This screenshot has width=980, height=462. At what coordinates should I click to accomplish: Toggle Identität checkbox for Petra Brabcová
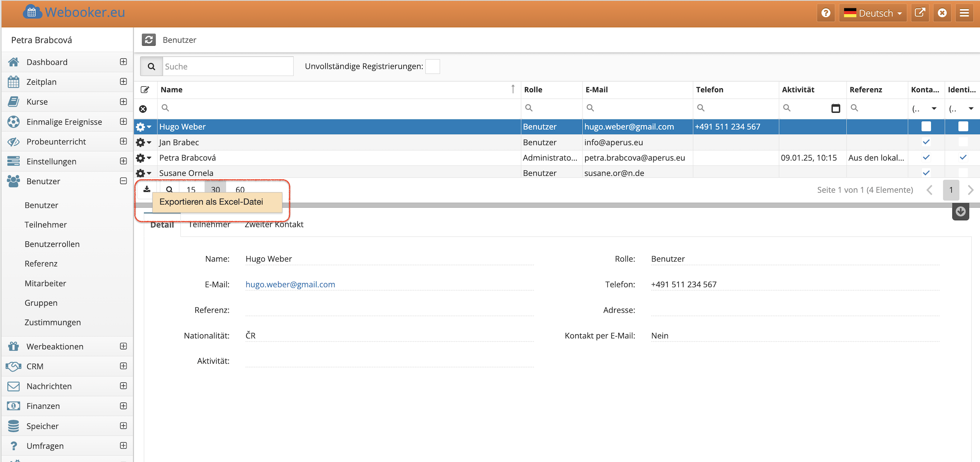point(963,158)
